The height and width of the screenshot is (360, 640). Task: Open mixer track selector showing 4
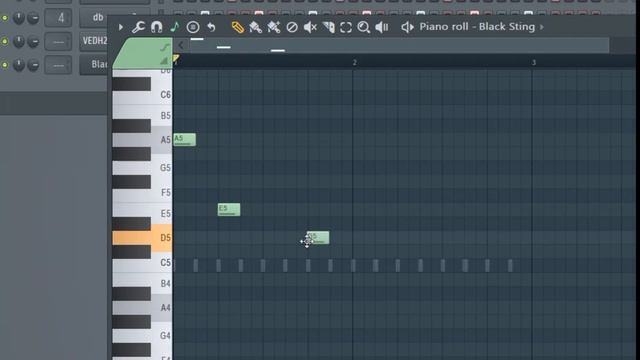click(58, 18)
